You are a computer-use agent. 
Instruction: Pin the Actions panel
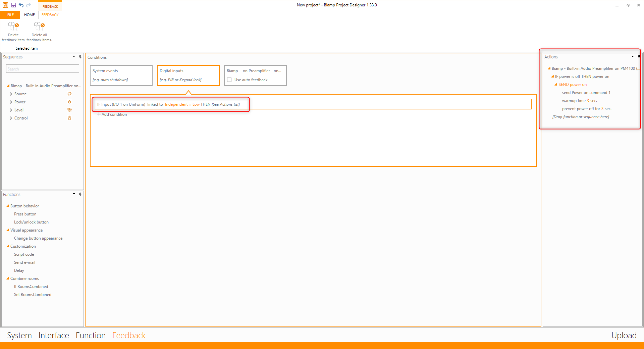[639, 57]
